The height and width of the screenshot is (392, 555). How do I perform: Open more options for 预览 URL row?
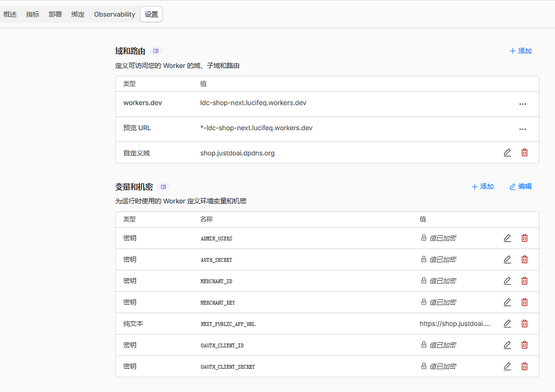tap(523, 129)
